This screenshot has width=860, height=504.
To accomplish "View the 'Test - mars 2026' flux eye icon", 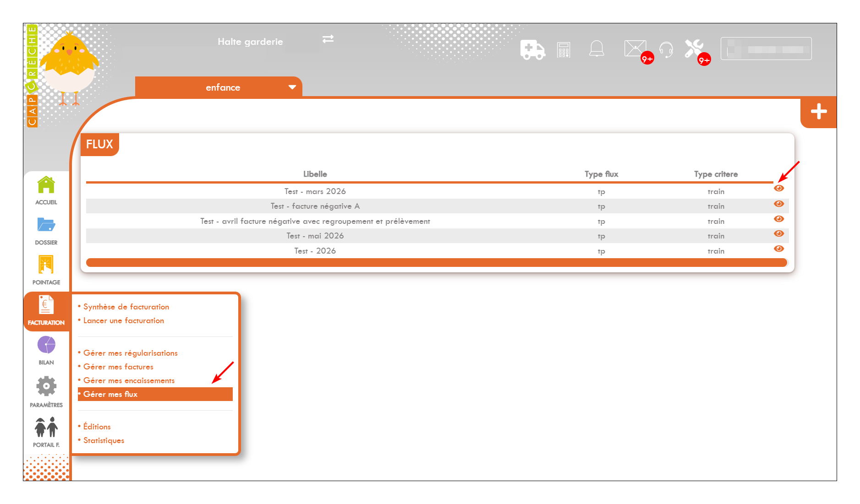I will coord(779,188).
